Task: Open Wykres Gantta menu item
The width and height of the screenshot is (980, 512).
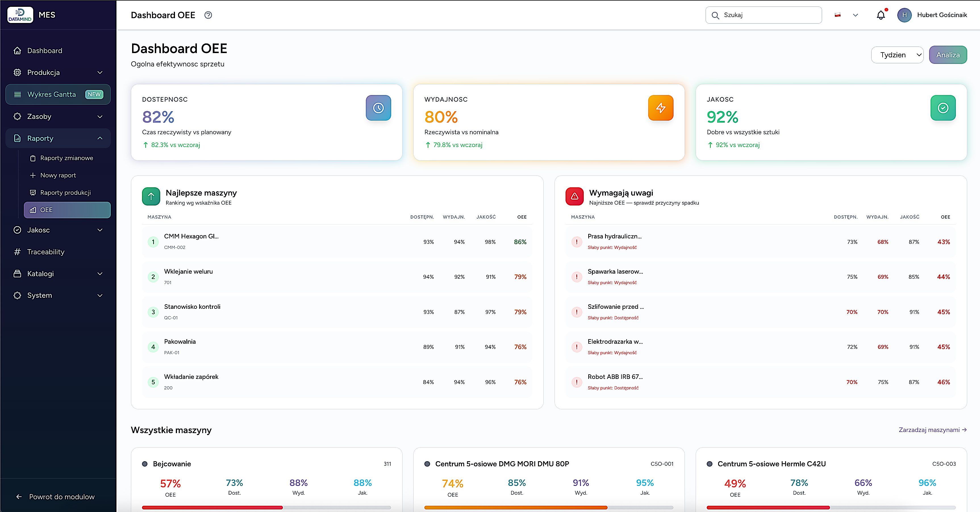Action: 58,94
